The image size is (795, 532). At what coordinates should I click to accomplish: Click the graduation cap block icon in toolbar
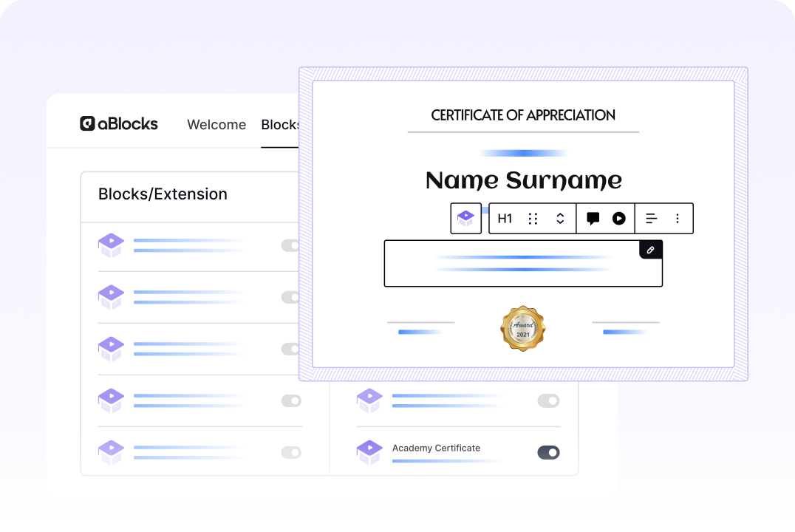click(x=466, y=219)
